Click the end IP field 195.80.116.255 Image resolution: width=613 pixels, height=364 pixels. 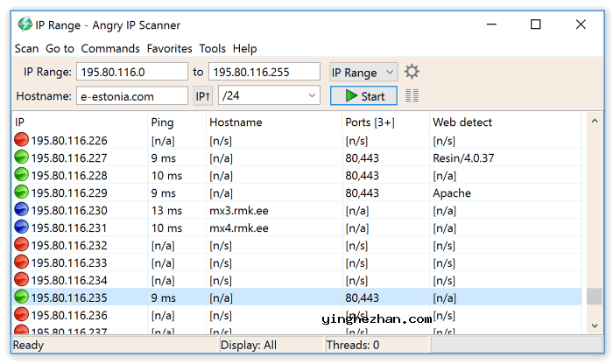pos(264,72)
